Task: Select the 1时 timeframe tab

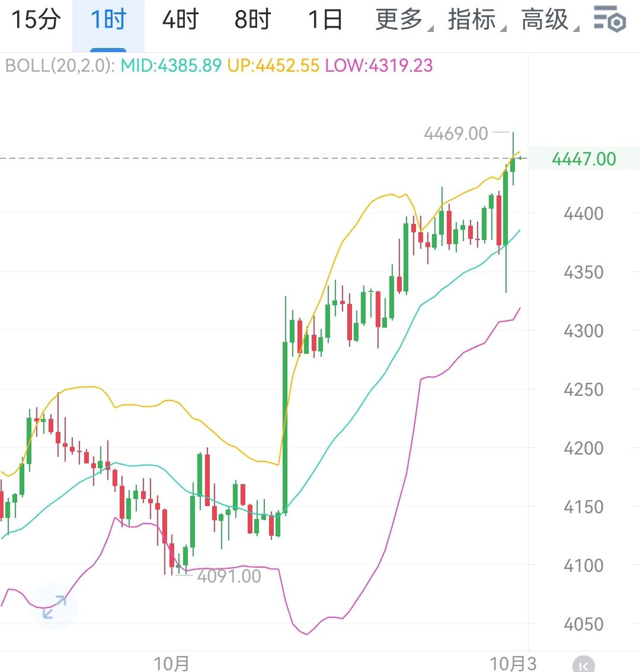Action: [108, 20]
